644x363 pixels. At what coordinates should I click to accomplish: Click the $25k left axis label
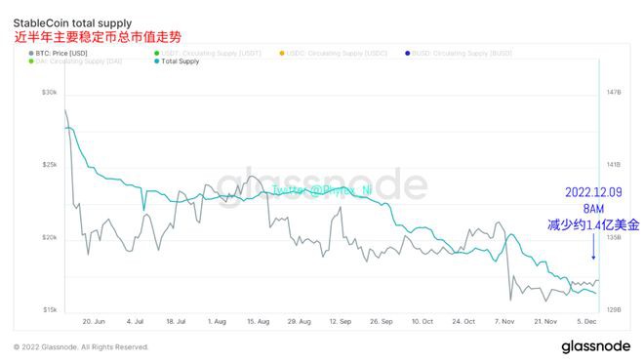tap(50, 165)
